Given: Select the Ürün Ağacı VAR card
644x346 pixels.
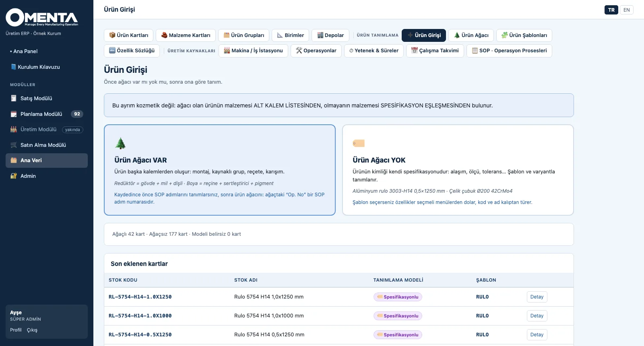Looking at the screenshot, I should (x=220, y=170).
